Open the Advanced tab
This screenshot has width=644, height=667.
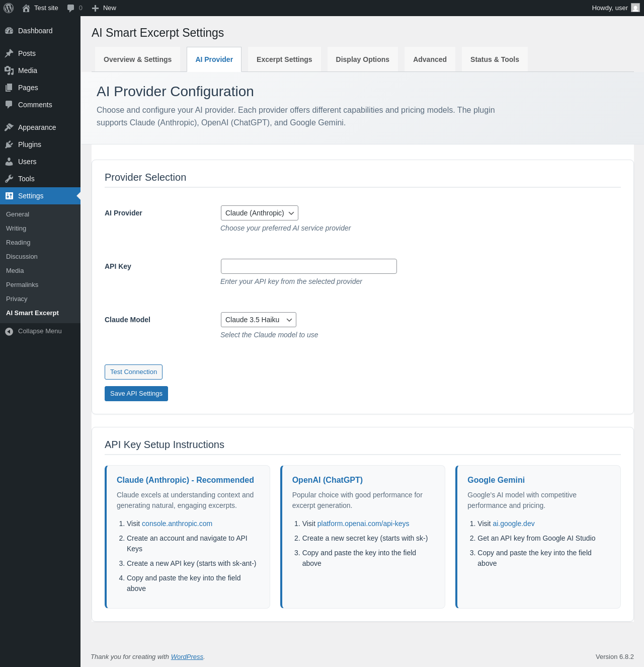(430, 59)
